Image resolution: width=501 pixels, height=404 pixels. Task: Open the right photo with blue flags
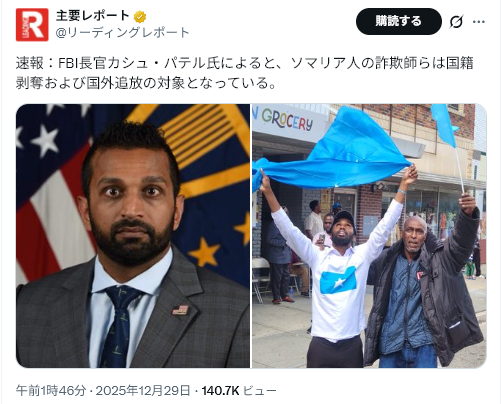pyautogui.click(x=369, y=236)
